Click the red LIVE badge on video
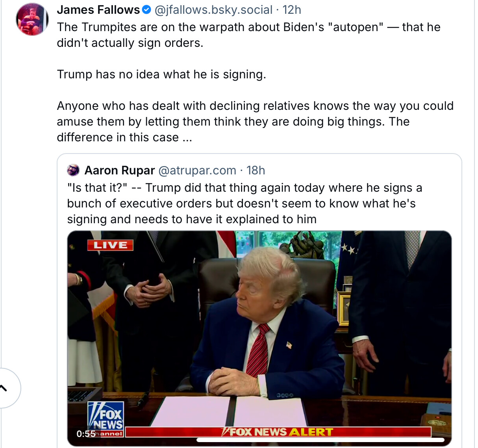Image resolution: width=478 pixels, height=448 pixels. click(110, 245)
